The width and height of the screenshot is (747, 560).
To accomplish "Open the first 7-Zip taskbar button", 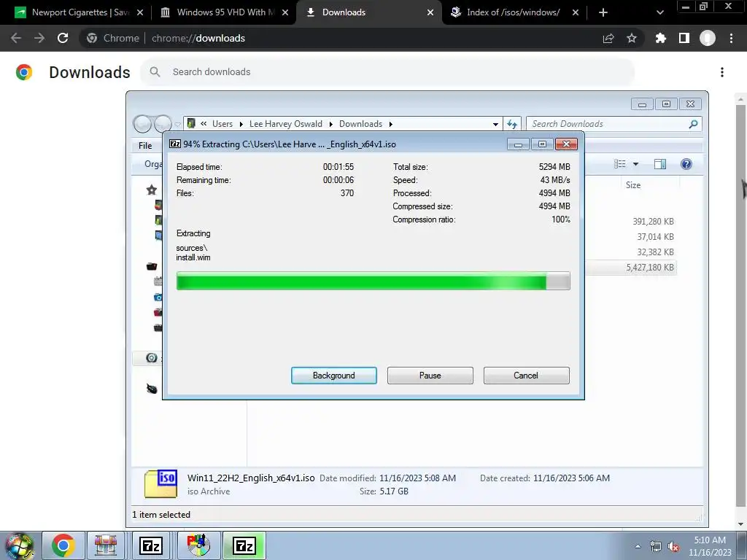I will (x=151, y=545).
